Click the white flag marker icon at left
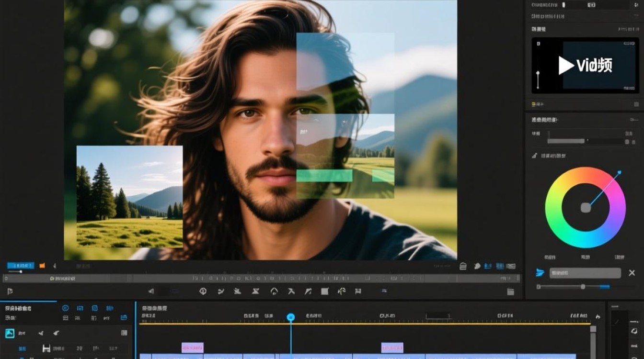 pyautogui.click(x=10, y=291)
